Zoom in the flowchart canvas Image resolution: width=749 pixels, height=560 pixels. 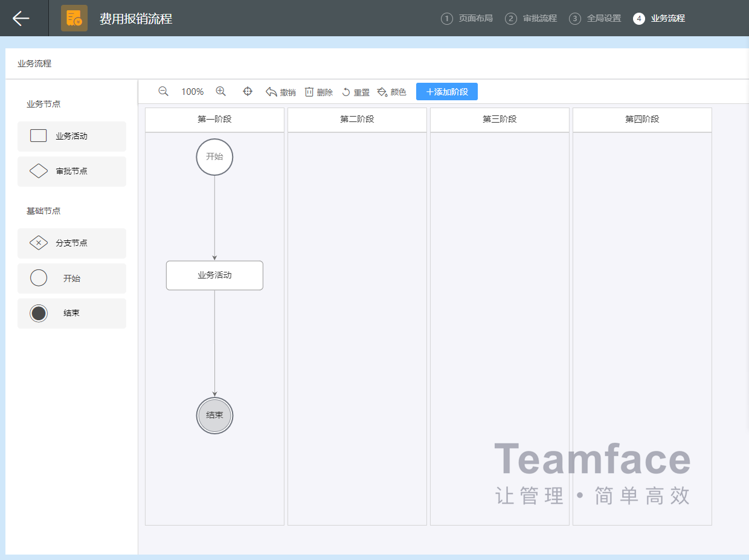(x=221, y=91)
